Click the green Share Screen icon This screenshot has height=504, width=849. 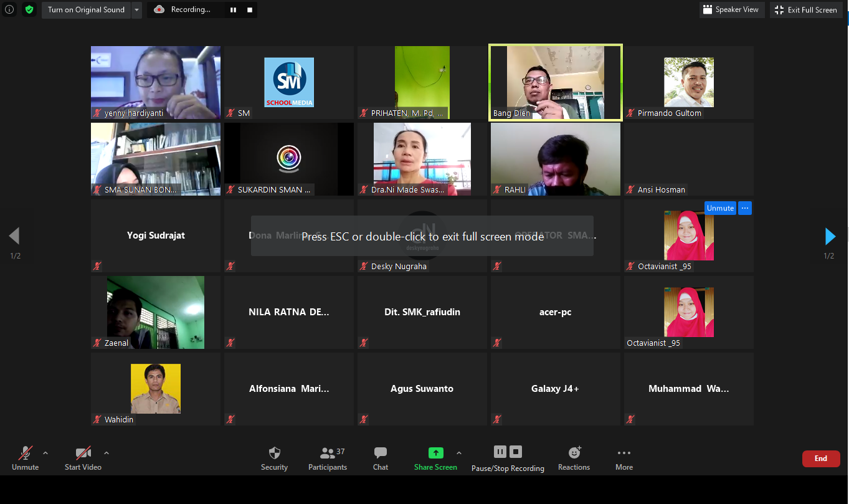[x=436, y=453]
